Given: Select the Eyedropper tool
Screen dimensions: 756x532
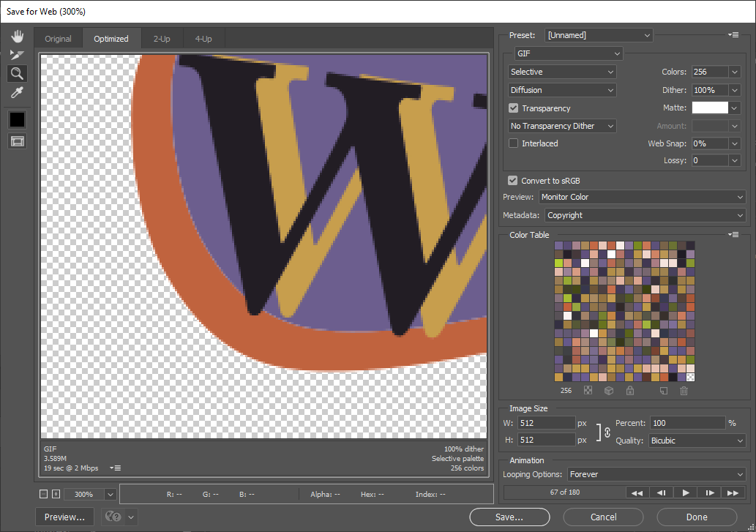Looking at the screenshot, I should point(18,92).
